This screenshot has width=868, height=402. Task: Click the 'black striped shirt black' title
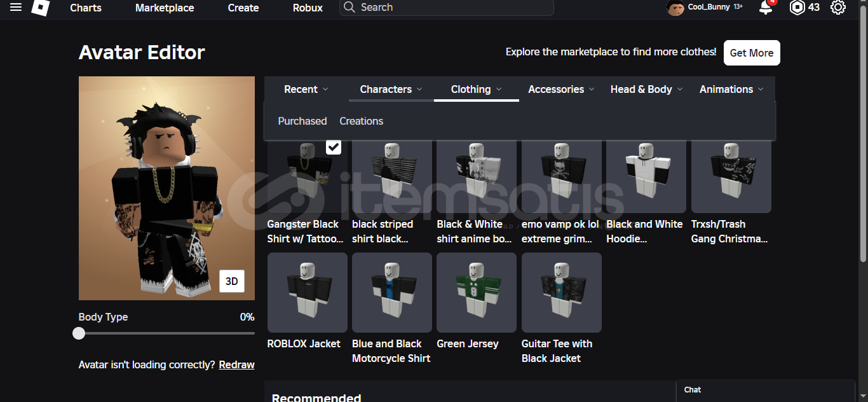(x=383, y=232)
